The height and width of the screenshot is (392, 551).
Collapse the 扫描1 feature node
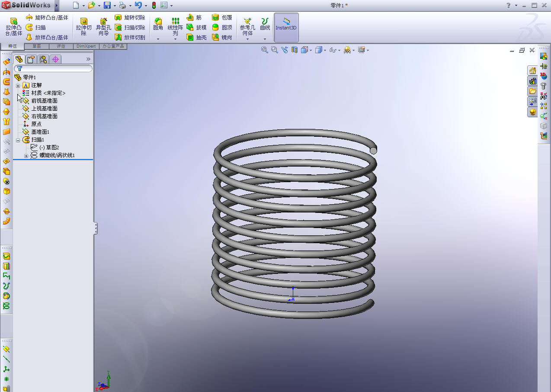(x=18, y=140)
